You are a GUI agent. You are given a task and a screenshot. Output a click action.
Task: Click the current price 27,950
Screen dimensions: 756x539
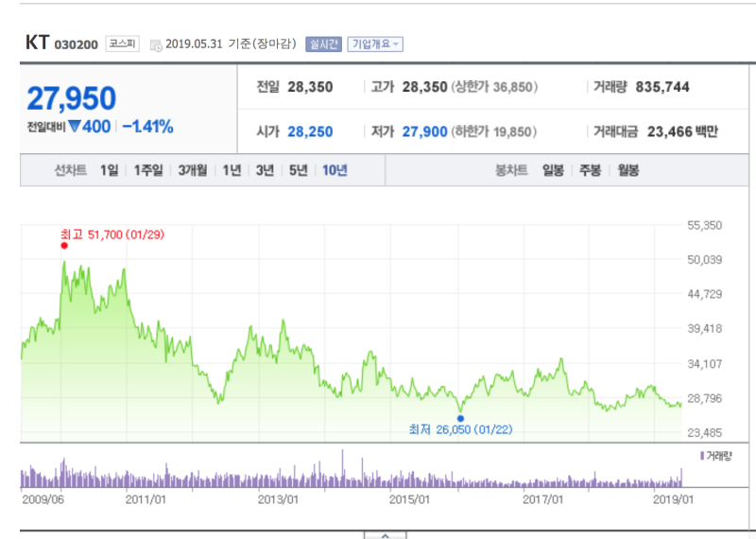[72, 98]
